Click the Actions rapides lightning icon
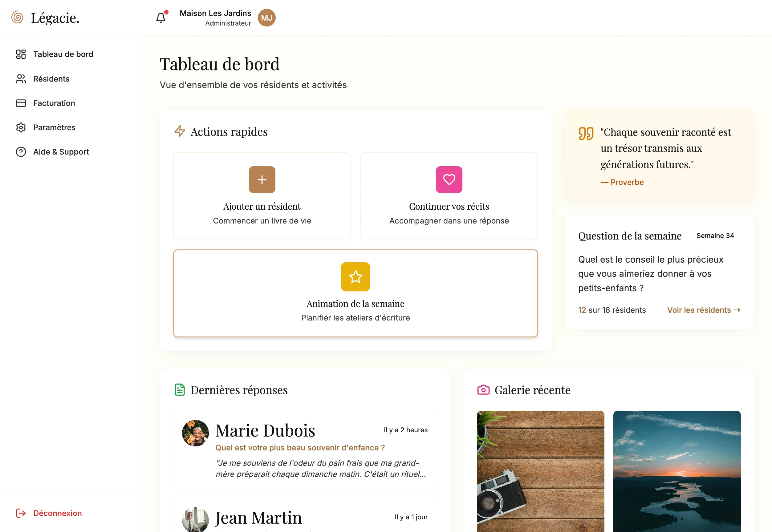772x532 pixels. pyautogui.click(x=180, y=131)
